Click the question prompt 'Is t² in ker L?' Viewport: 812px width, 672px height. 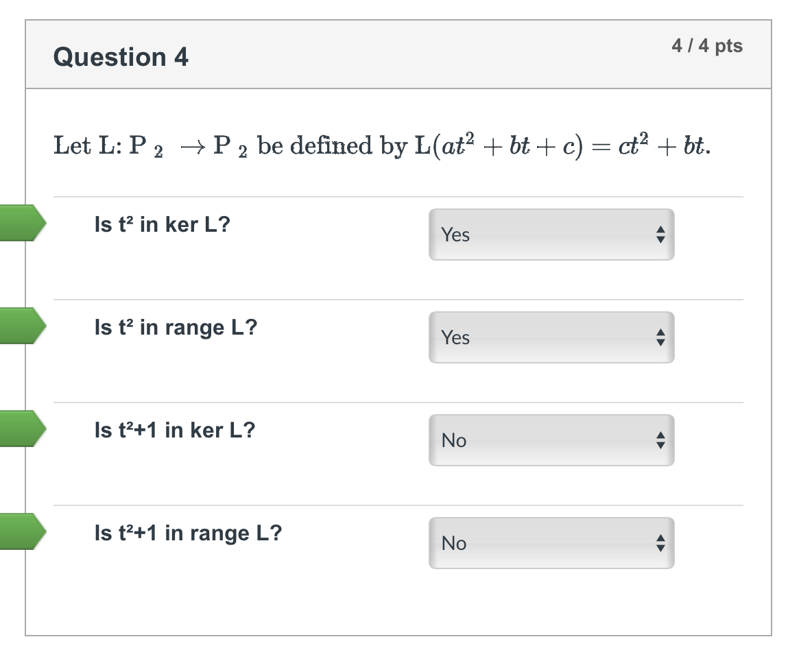pyautogui.click(x=161, y=224)
